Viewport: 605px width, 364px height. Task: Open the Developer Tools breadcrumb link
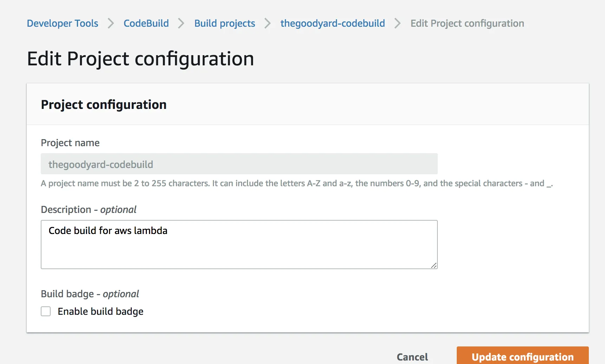click(63, 23)
